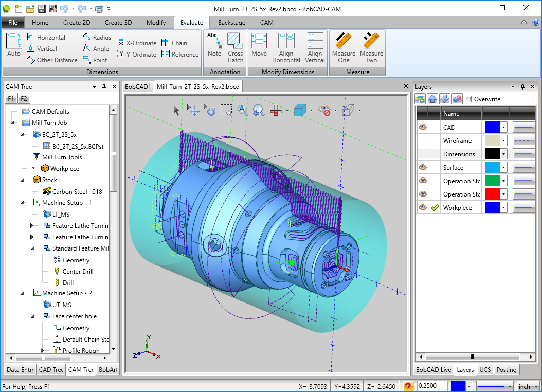The image size is (542, 392).
Task: Select the Cross Hatch annotation tool
Action: click(x=235, y=47)
